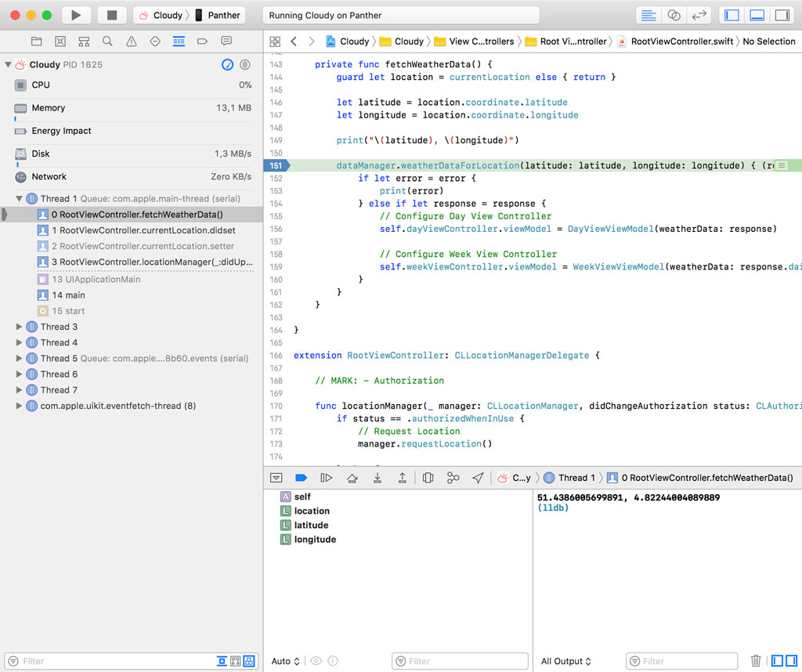
Task: Select the Breakpoint navigator tag icon
Action: (200, 41)
